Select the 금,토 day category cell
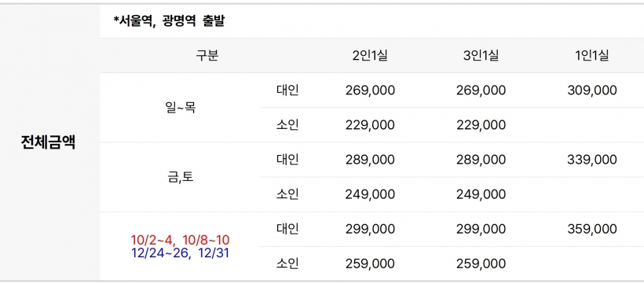644x284 pixels. tap(180, 177)
